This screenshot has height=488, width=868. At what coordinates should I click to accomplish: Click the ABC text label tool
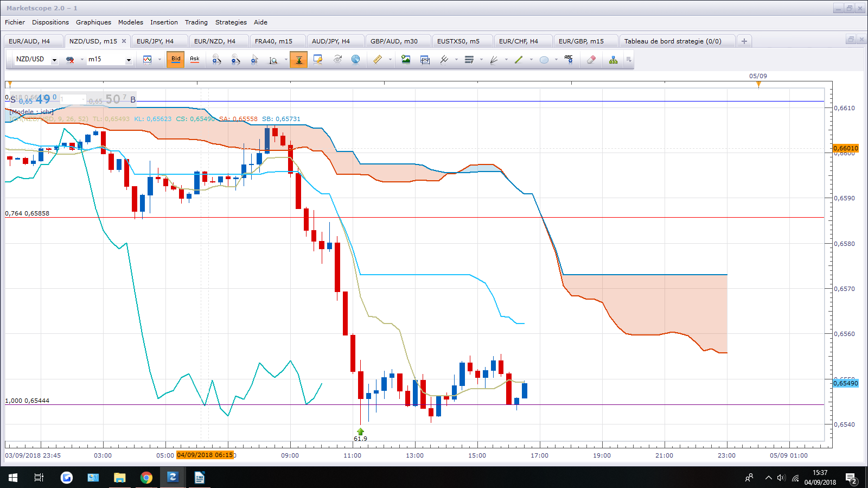click(x=569, y=60)
